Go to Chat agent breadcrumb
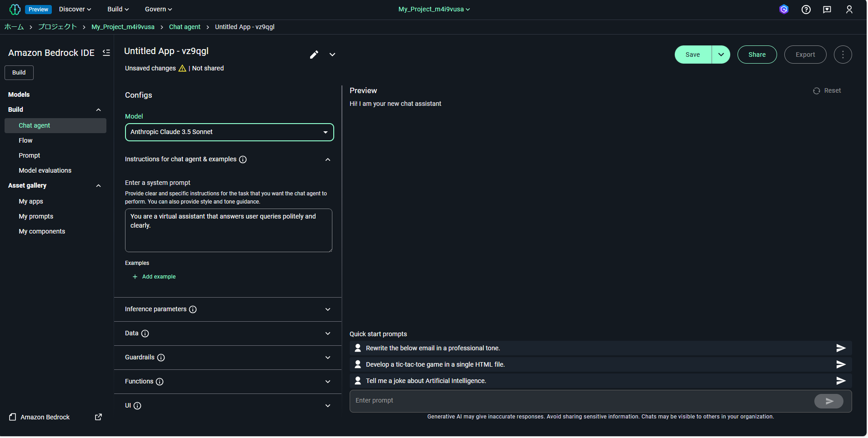 click(185, 27)
